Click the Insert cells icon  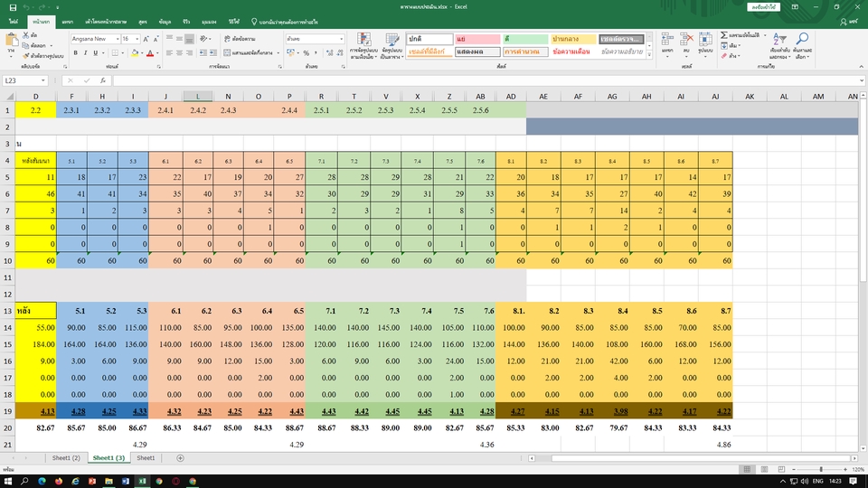click(667, 40)
